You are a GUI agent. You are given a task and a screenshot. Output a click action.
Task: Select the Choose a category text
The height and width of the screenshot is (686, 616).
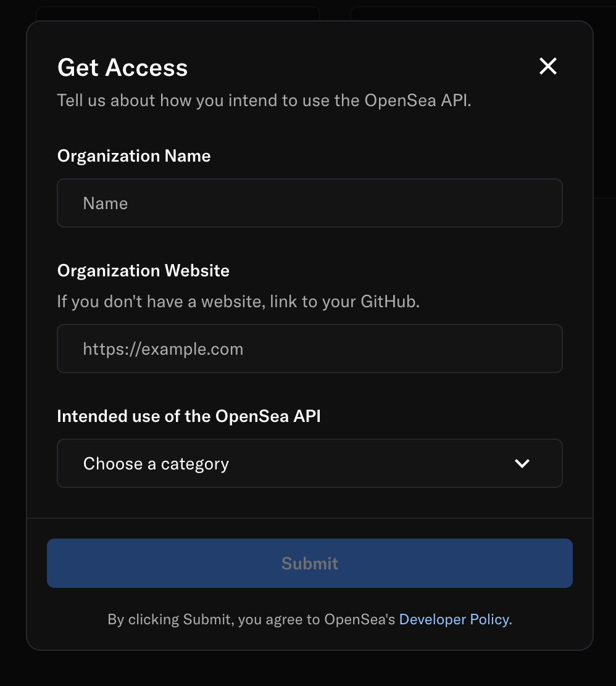pos(156,464)
